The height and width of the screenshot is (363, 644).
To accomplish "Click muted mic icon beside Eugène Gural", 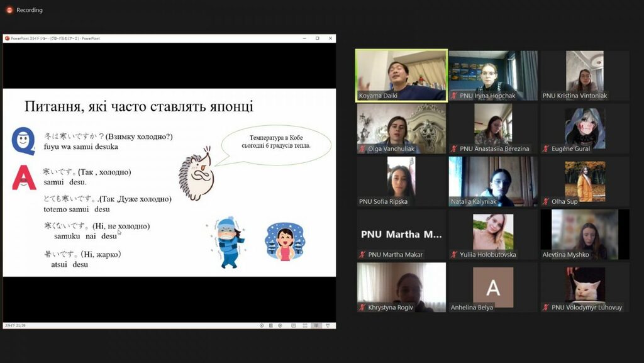I will (x=546, y=149).
